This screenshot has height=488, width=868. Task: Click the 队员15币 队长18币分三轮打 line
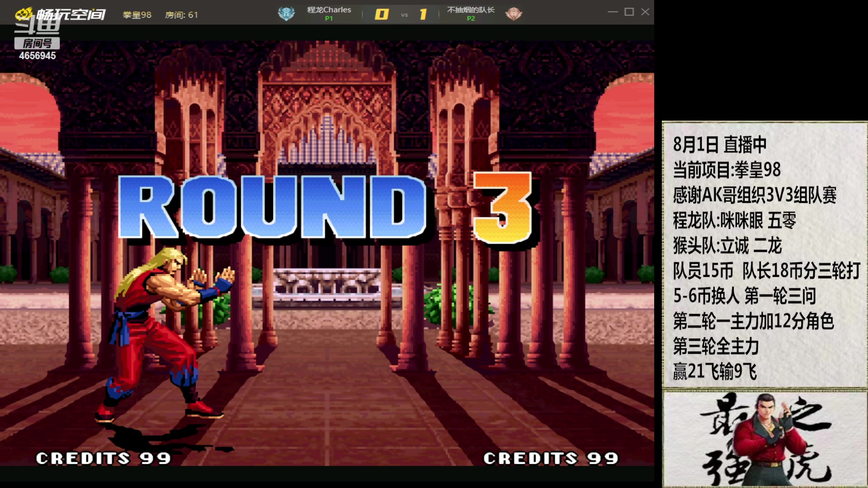766,271
